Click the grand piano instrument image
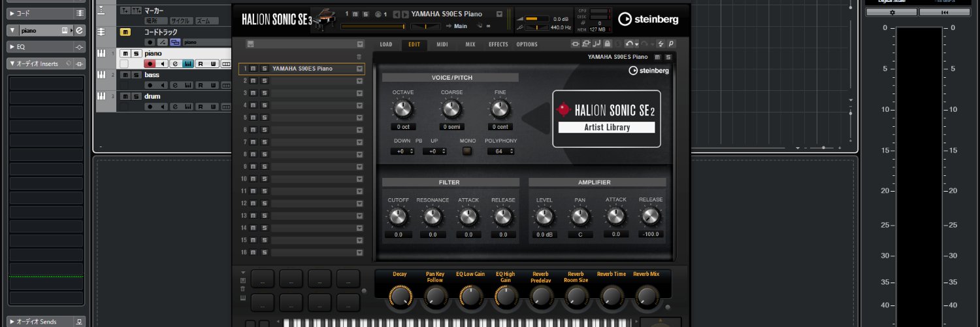 [324, 20]
